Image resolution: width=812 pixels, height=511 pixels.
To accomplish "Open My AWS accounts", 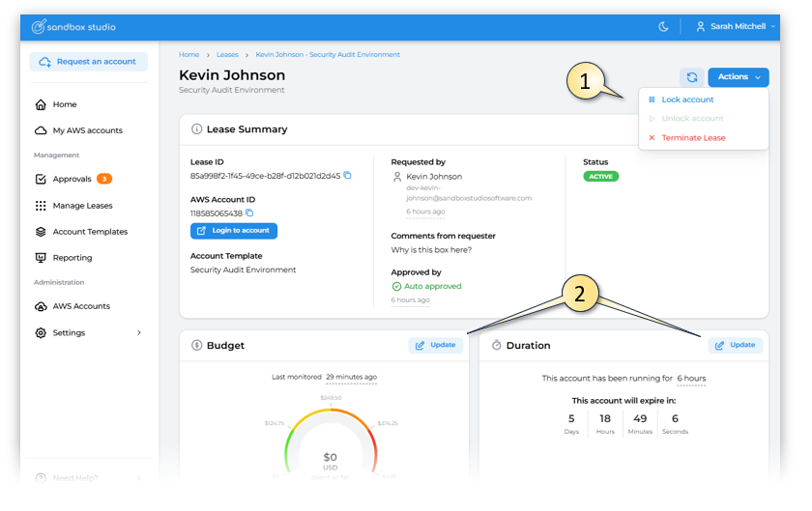I will pyautogui.click(x=88, y=130).
